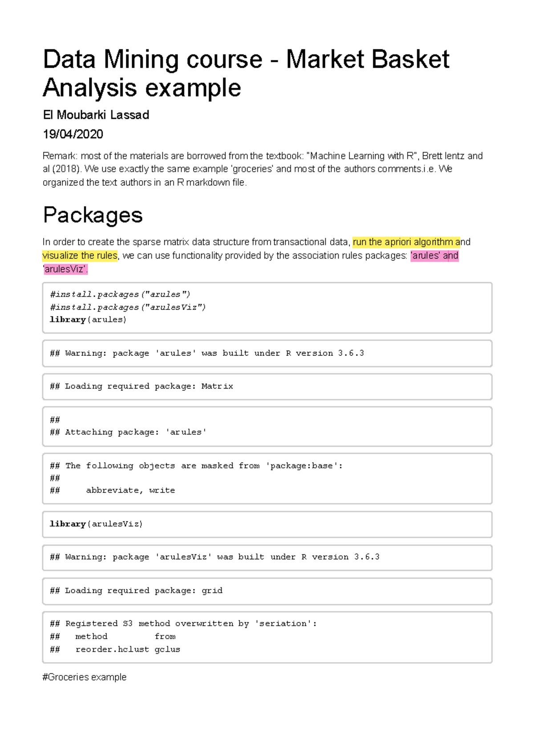Viewport: 534px width, 756px height.
Task: Click the pink highlighted ''arules' and' text
Action: [x=434, y=256]
